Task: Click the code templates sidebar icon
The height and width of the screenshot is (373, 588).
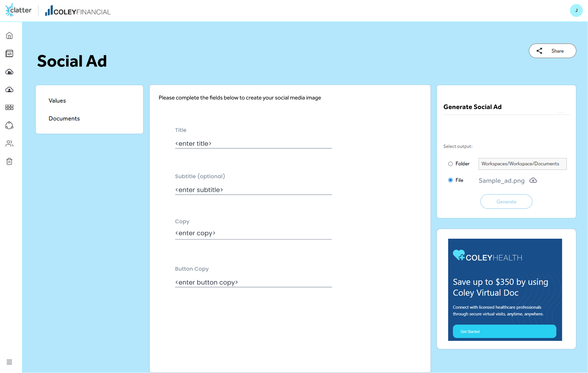Action: point(9,54)
